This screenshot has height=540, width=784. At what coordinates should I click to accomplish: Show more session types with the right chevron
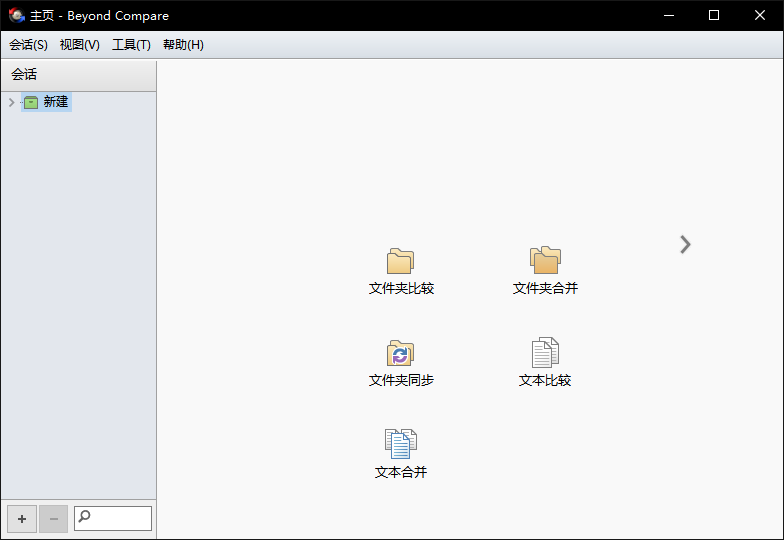685,244
